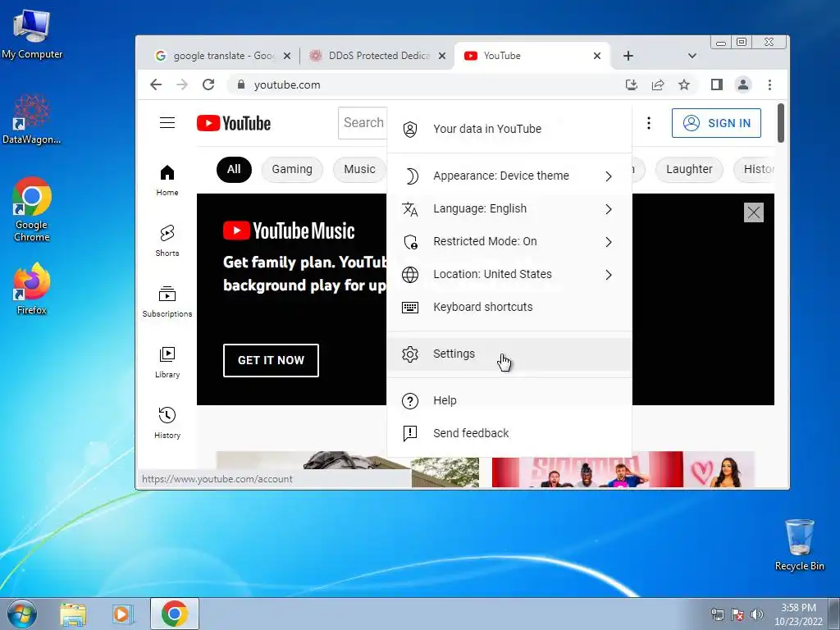Expand Appearance: Device theme submenu
Image resolution: width=840 pixels, height=630 pixels.
[x=509, y=176]
